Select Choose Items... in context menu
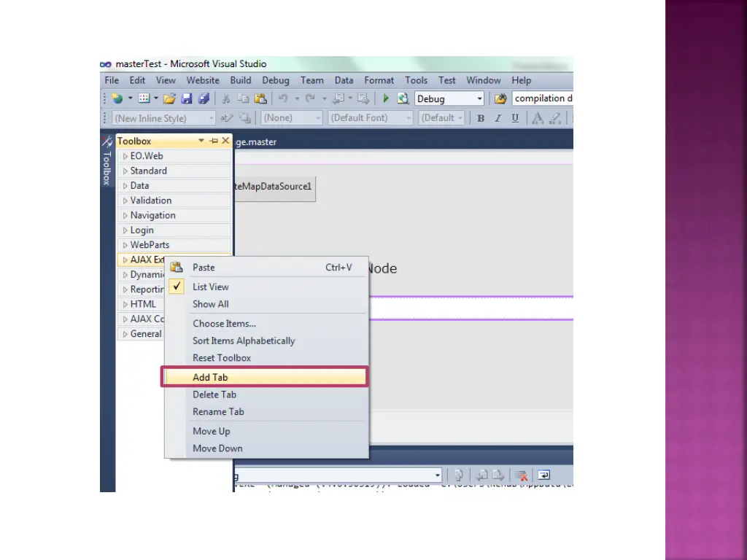 point(266,323)
